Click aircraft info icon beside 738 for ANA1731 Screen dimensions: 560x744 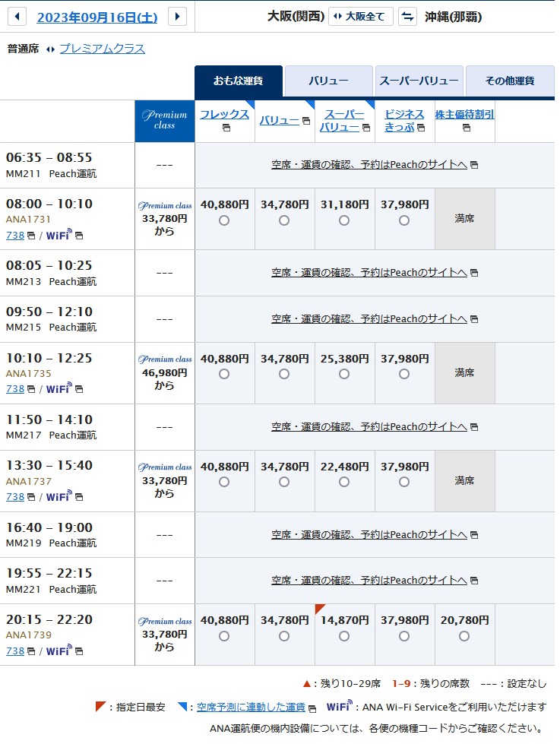(x=31, y=236)
